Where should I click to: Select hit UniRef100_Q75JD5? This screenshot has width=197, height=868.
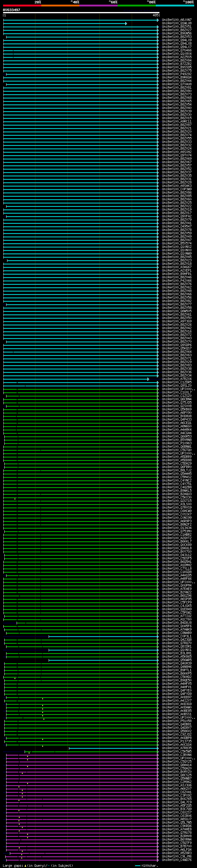point(177,402)
